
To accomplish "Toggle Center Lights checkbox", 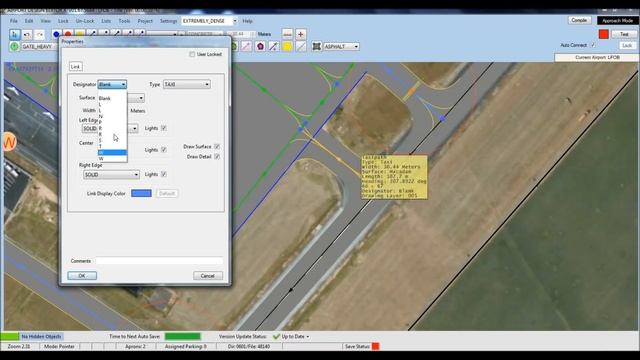I will [x=164, y=150].
